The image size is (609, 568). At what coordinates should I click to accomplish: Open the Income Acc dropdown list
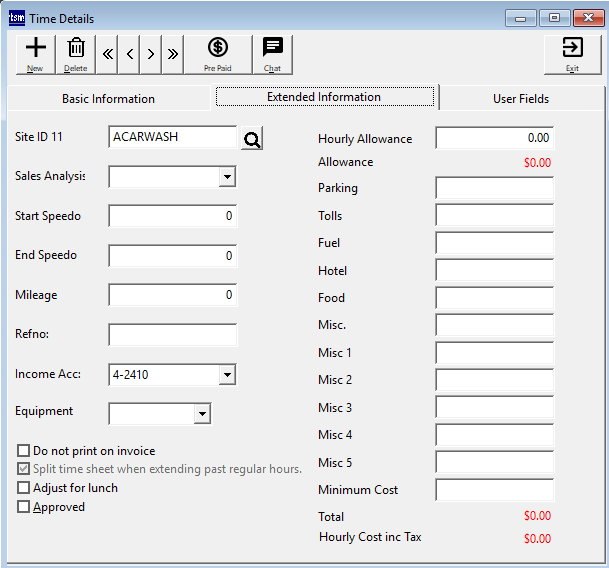227,375
